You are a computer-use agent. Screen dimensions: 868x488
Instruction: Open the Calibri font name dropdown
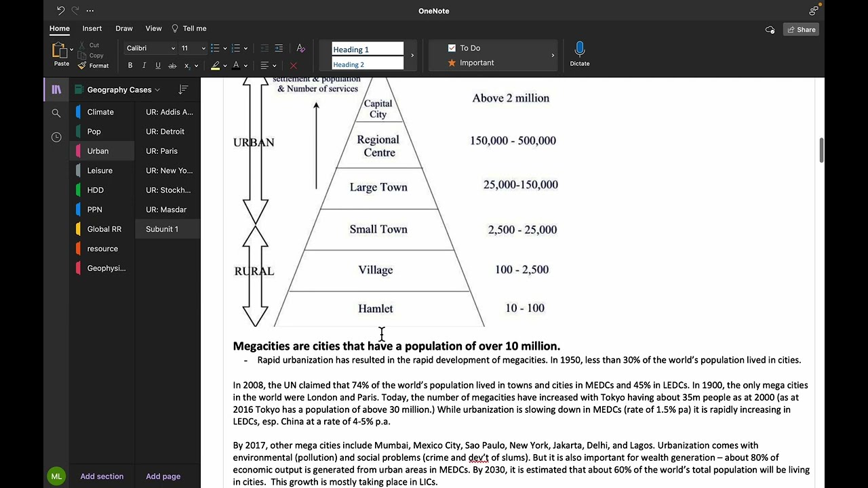151,48
